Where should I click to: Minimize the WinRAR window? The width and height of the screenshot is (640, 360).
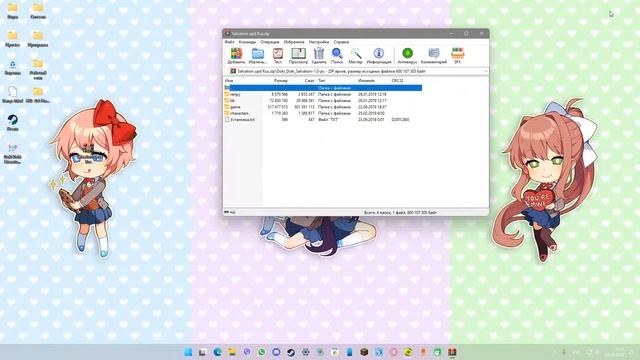[451, 33]
